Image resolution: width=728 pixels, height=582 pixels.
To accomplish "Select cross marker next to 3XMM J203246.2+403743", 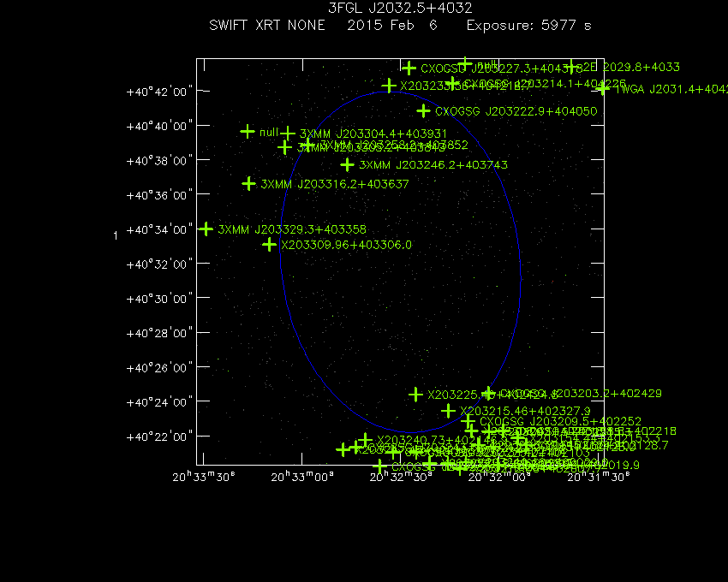I will tap(347, 165).
